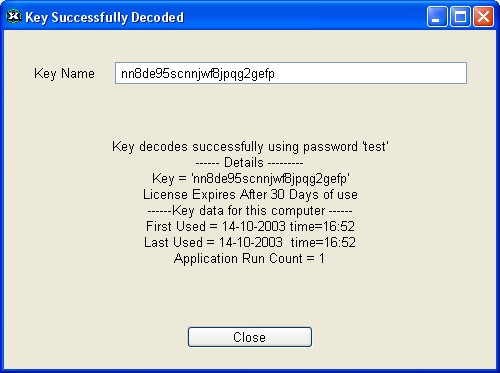
Task: Open the application icon system menu
Action: (x=14, y=17)
